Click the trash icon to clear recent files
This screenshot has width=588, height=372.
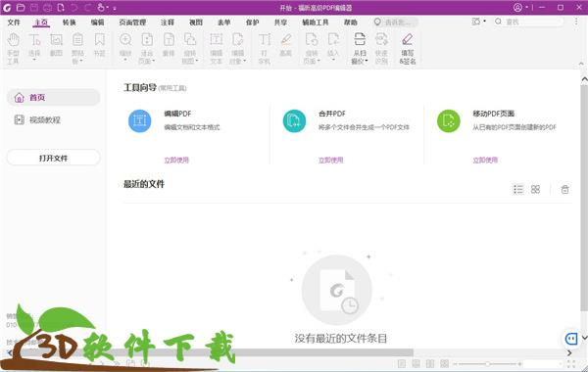click(564, 189)
